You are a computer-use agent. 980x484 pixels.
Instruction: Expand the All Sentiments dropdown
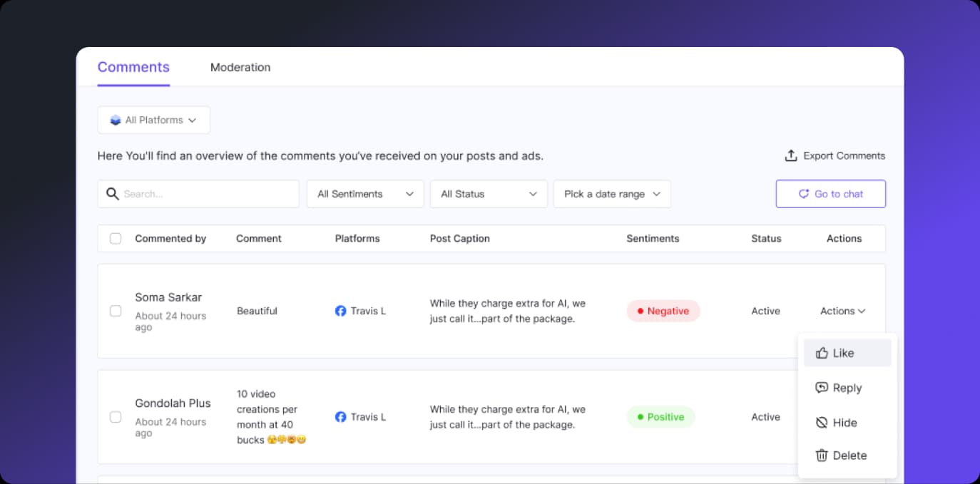click(x=365, y=194)
